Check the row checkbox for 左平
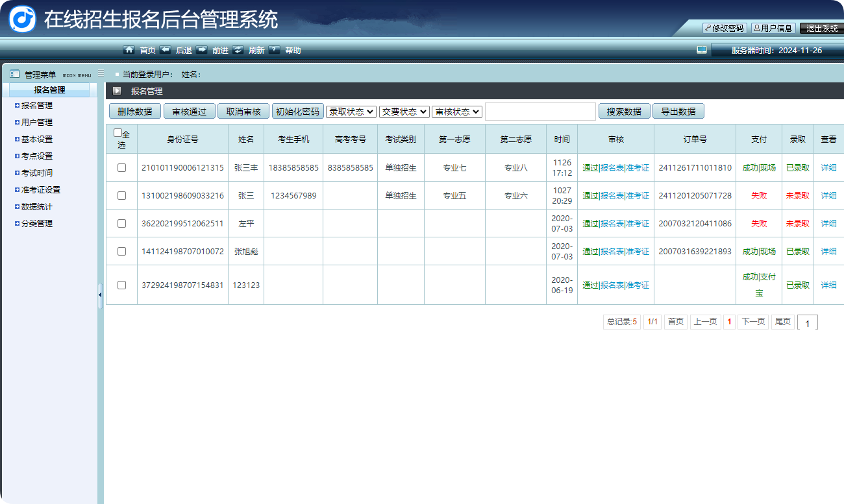 pyautogui.click(x=121, y=223)
